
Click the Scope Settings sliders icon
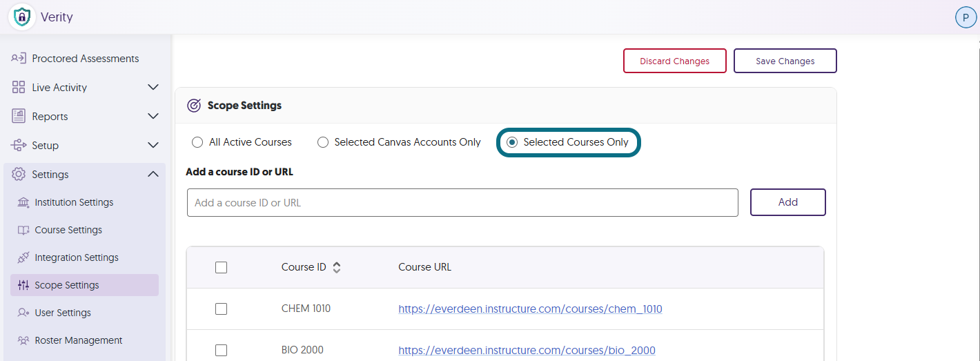tap(23, 285)
